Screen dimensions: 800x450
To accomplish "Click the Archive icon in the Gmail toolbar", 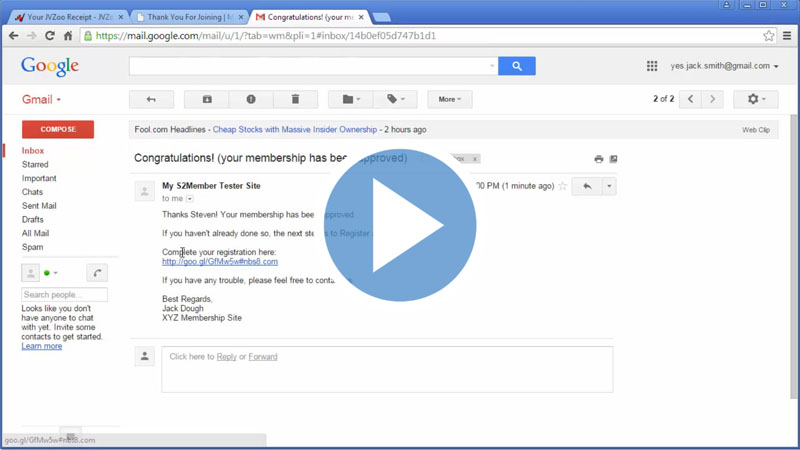I will [207, 99].
